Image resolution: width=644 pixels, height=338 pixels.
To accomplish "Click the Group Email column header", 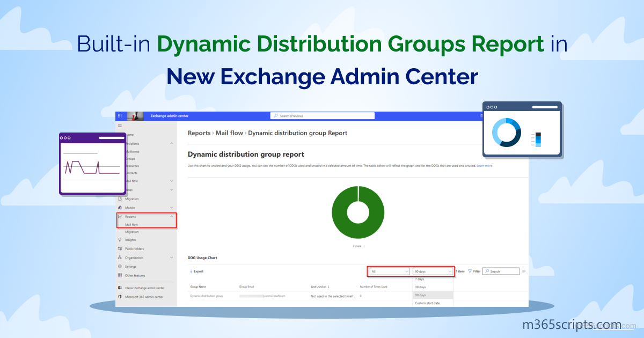I will coord(247,287).
